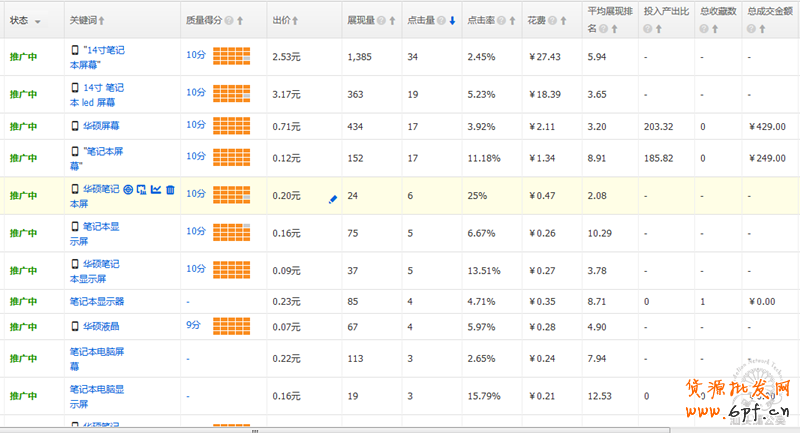Click the help icon next to 展现量

381,21
